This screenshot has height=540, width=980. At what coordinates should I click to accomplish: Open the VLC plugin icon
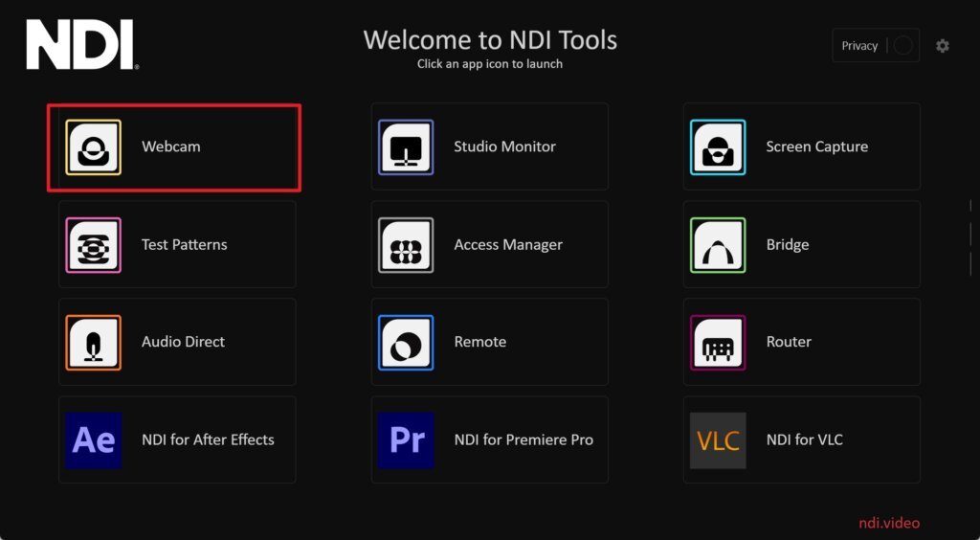click(x=718, y=440)
